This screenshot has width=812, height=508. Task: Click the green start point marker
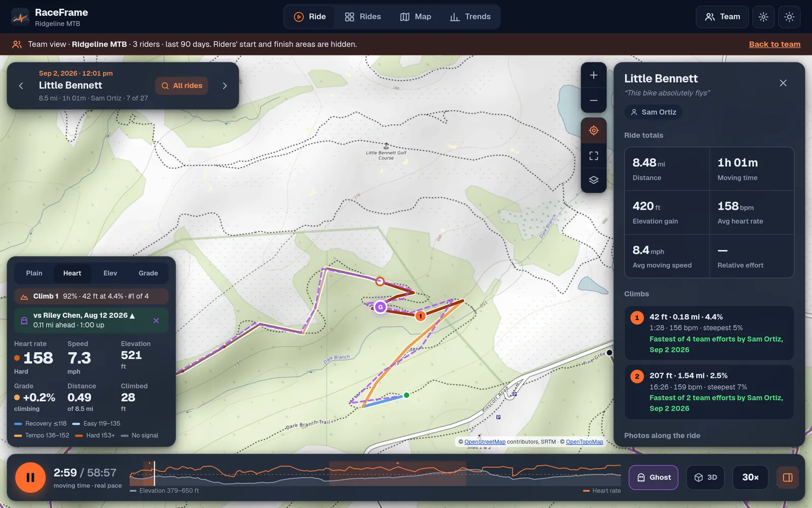pos(407,395)
